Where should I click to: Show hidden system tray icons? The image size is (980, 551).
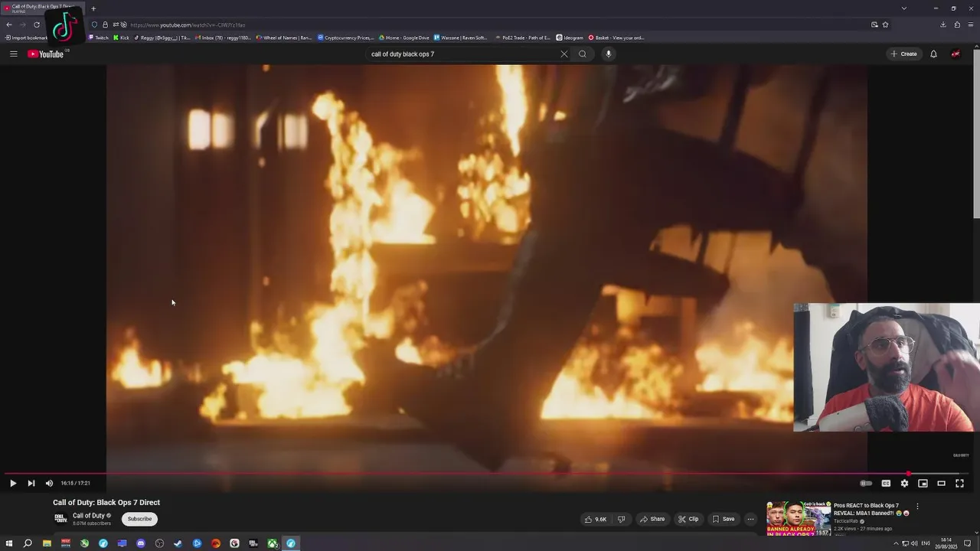click(x=896, y=543)
